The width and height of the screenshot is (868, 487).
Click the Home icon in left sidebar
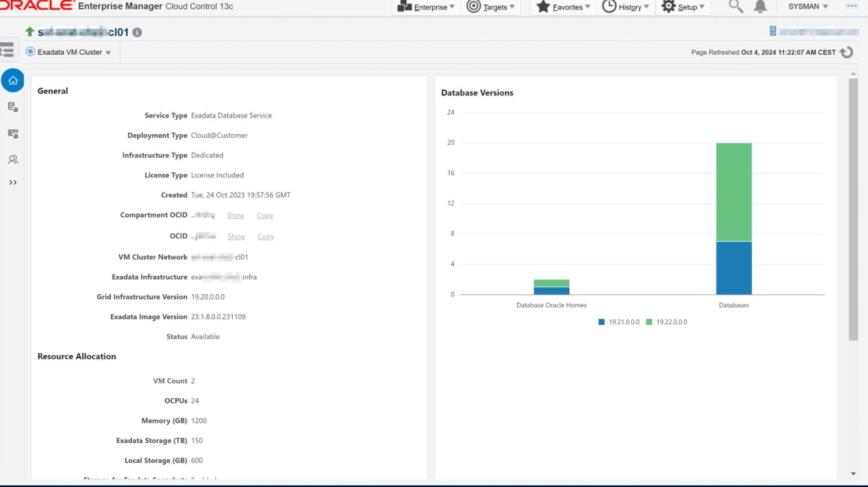point(12,81)
